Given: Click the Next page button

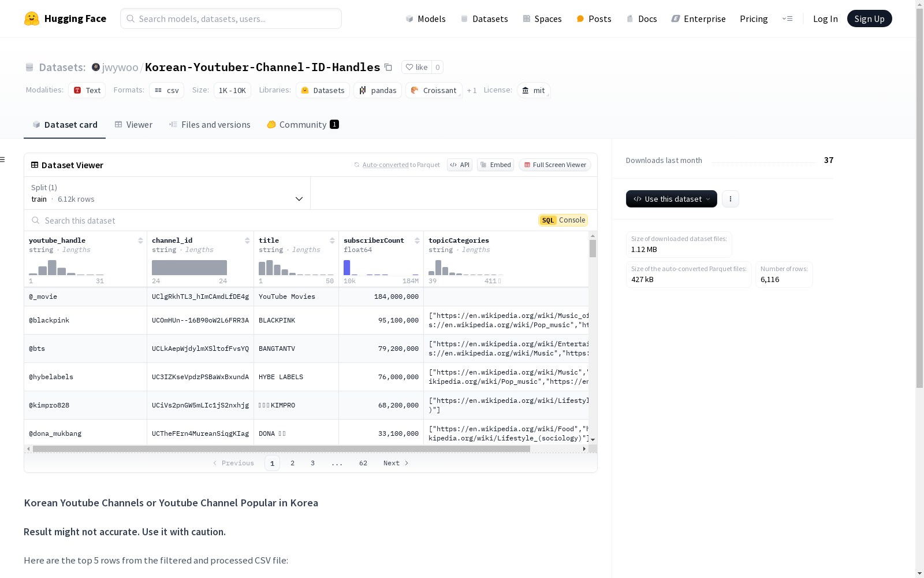Looking at the screenshot, I should pos(396,463).
